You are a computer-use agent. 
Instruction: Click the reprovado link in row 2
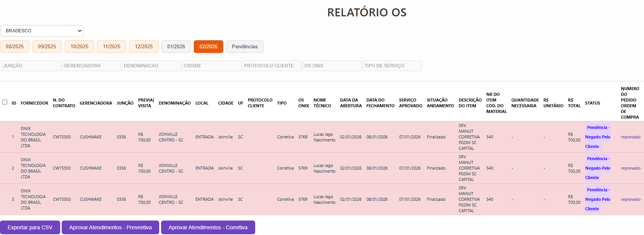click(631, 168)
